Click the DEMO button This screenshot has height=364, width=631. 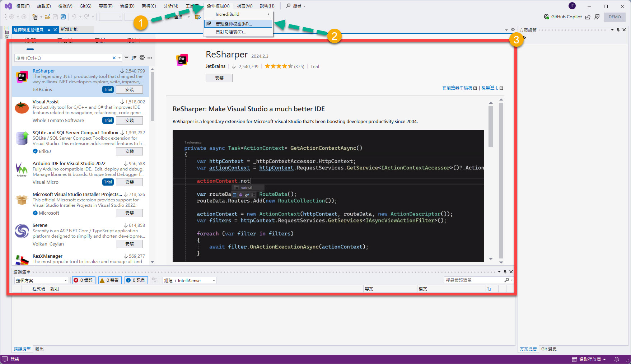pos(614,17)
